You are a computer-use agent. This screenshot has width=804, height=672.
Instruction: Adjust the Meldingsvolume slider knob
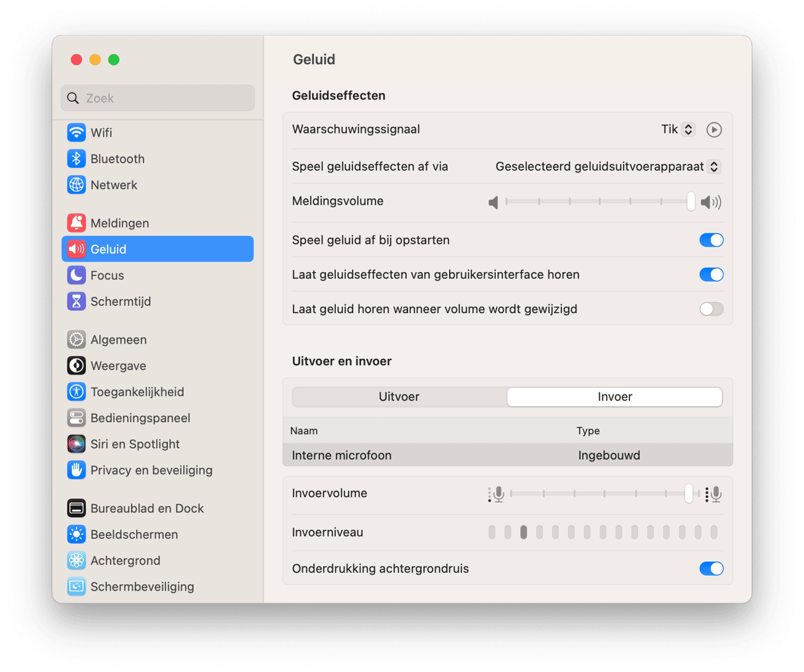click(691, 202)
